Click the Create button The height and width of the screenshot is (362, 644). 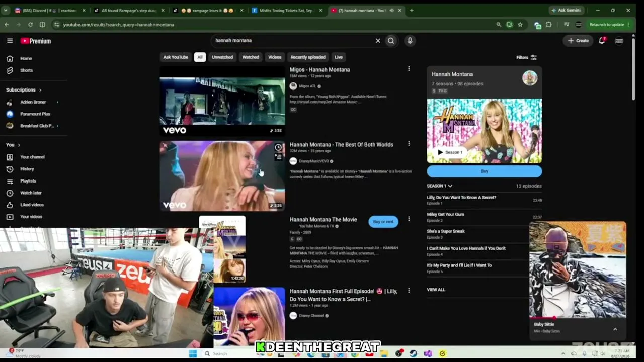578,41
